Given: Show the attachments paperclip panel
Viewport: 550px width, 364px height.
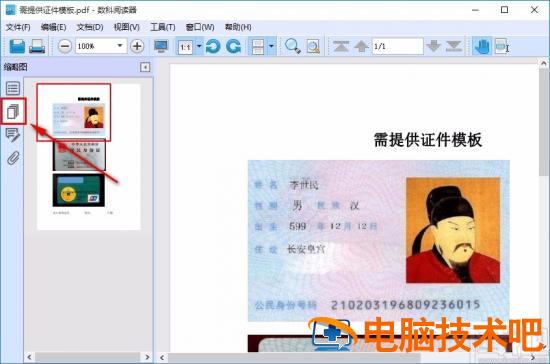Looking at the screenshot, I should tap(13, 158).
